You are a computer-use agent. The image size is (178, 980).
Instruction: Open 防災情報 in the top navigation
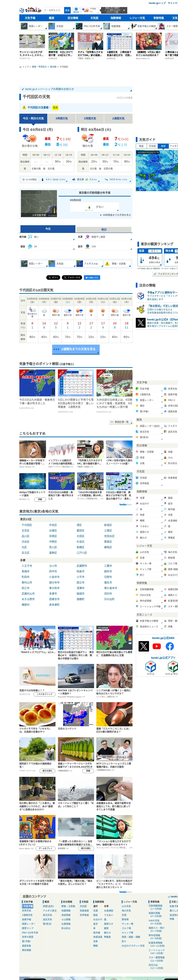pos(73,18)
